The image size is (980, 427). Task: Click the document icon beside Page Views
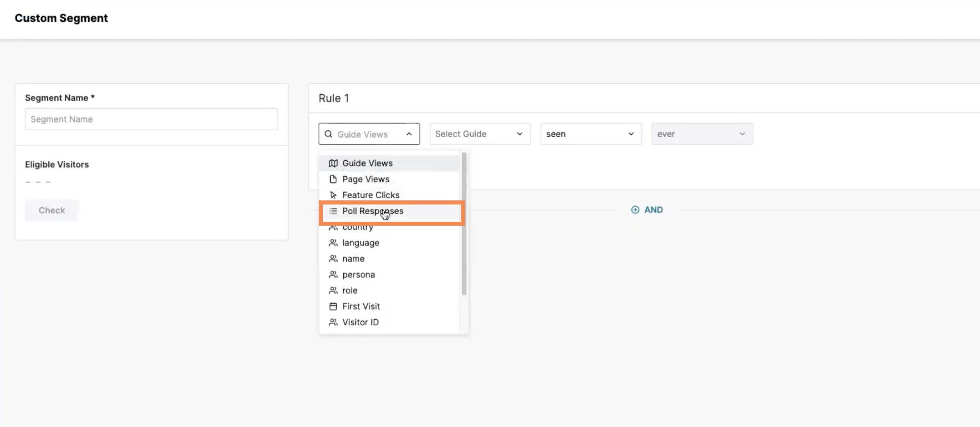click(333, 179)
